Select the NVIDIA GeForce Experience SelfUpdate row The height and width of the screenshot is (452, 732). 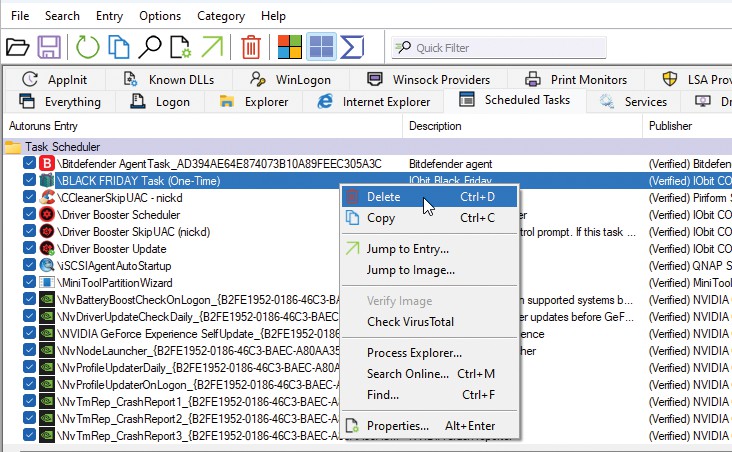point(198,334)
